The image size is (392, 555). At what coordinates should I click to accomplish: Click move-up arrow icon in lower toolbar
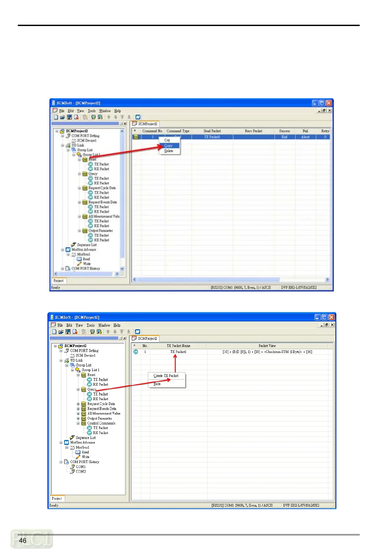coord(108,332)
